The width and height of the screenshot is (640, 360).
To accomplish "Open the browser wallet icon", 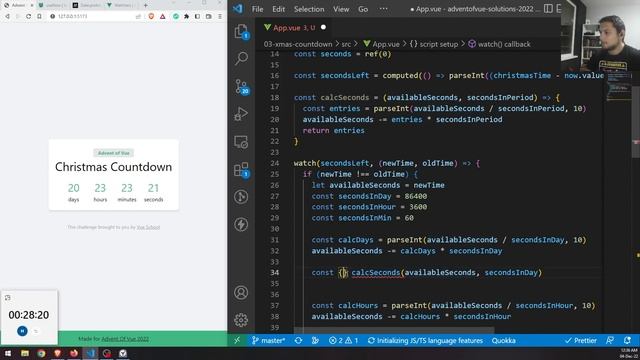I will (x=209, y=16).
